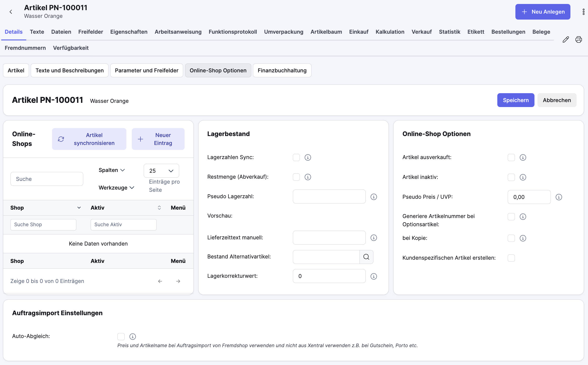Expand the Werkzeuge dropdown

(x=116, y=188)
